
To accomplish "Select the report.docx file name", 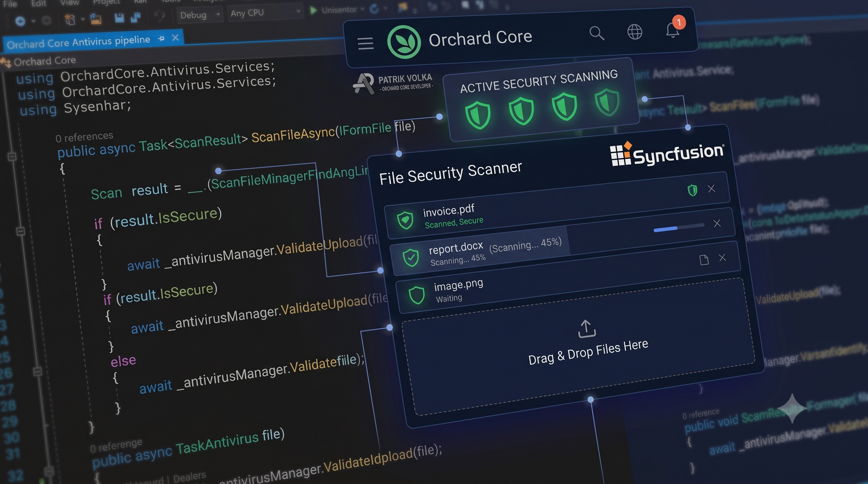I will [455, 248].
